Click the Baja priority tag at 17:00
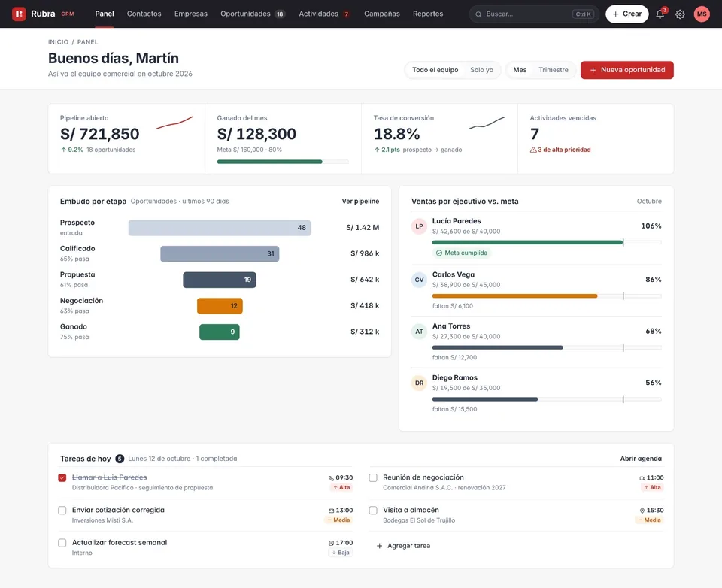Viewport: 722px width, 588px height. tap(341, 553)
